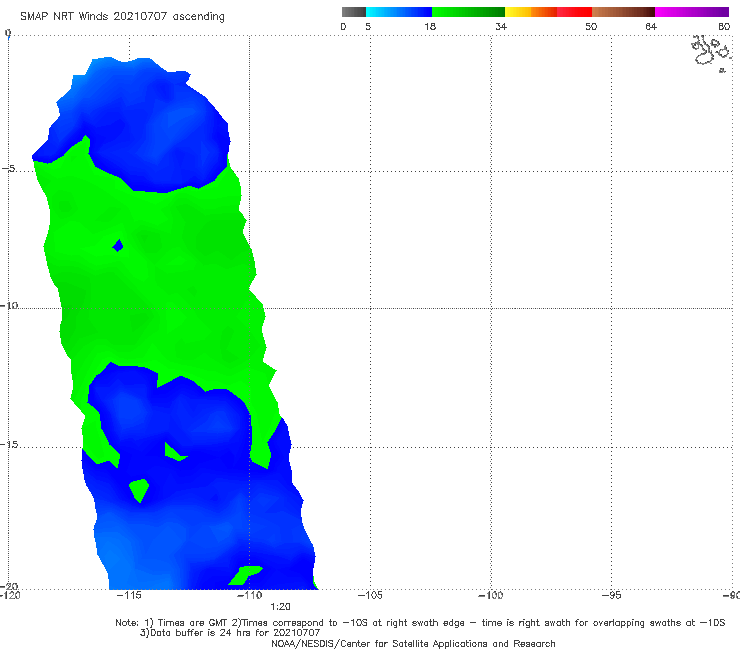The height and width of the screenshot is (650, 740).
Task: Click the gray 0-5 segment of the color bar
Action: point(354,12)
